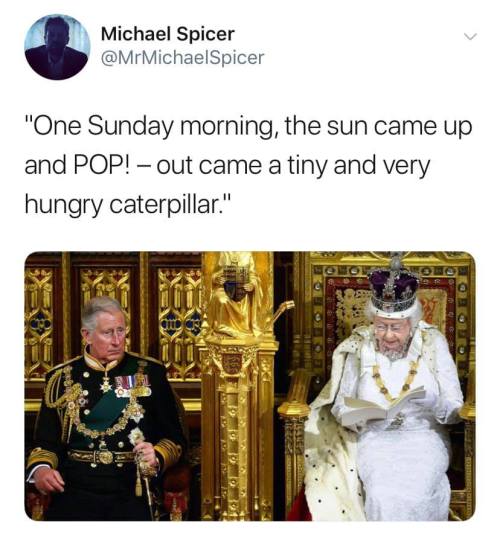
Task: Click "hungry caterpillar" in the tweet text
Action: click(x=127, y=205)
